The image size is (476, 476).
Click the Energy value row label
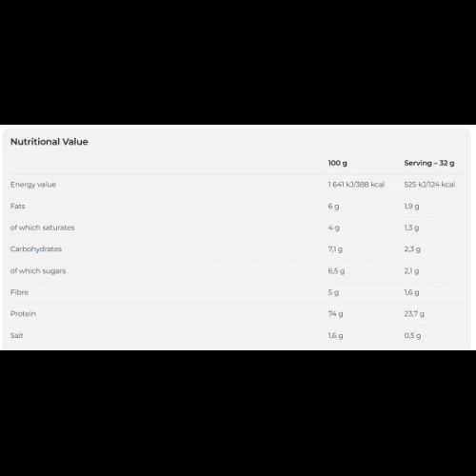pyautogui.click(x=33, y=185)
